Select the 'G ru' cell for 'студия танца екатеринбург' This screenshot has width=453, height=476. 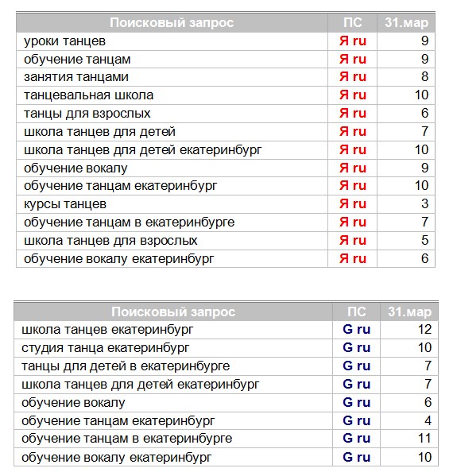(x=357, y=347)
